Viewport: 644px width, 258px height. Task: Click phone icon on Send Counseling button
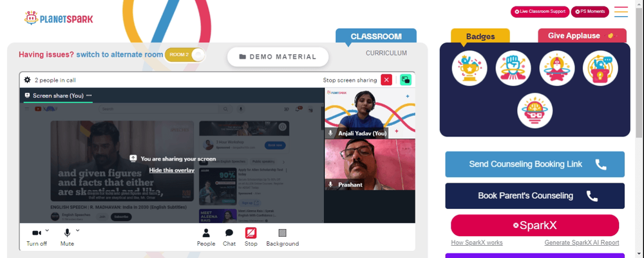[601, 164]
